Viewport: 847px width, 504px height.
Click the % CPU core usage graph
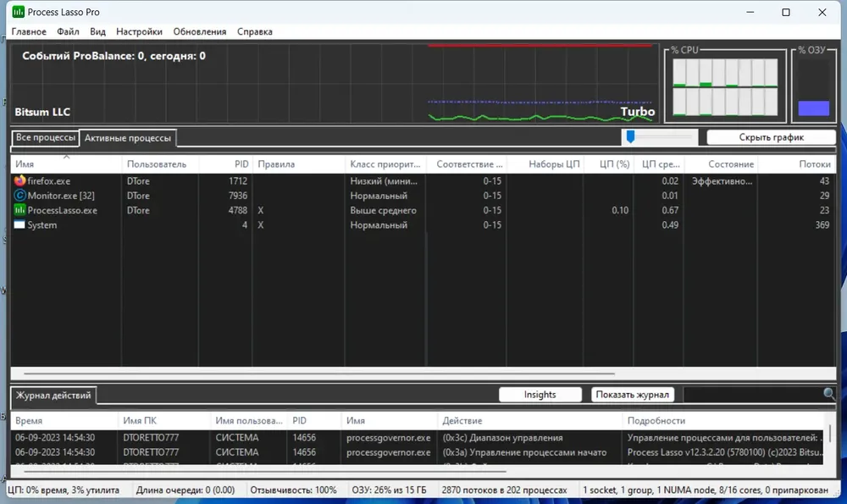click(x=725, y=87)
